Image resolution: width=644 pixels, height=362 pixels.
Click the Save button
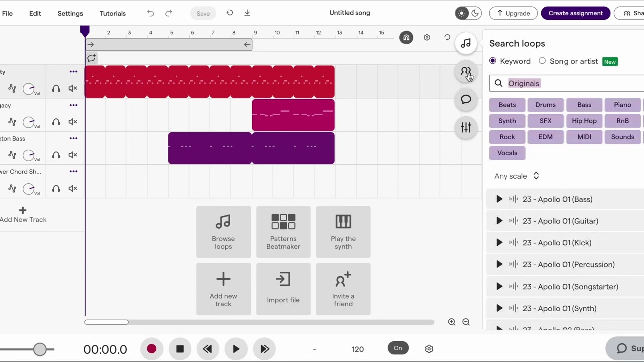(203, 13)
